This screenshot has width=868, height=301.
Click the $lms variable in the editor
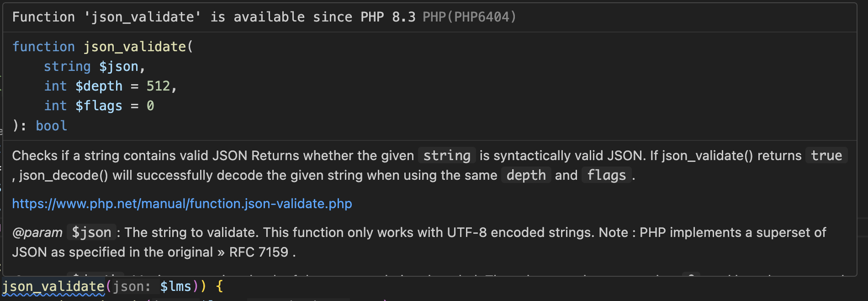tap(175, 287)
